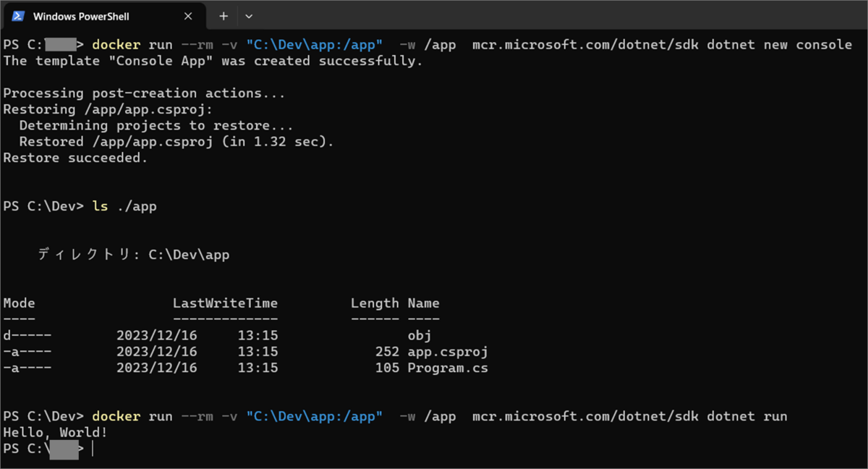Click the cursor at the final prompt

coord(93,449)
